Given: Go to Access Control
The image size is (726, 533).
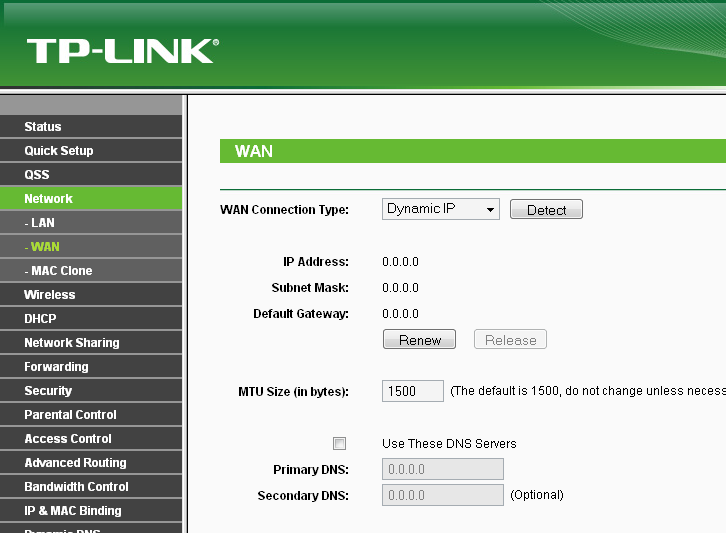Looking at the screenshot, I should (x=91, y=439).
